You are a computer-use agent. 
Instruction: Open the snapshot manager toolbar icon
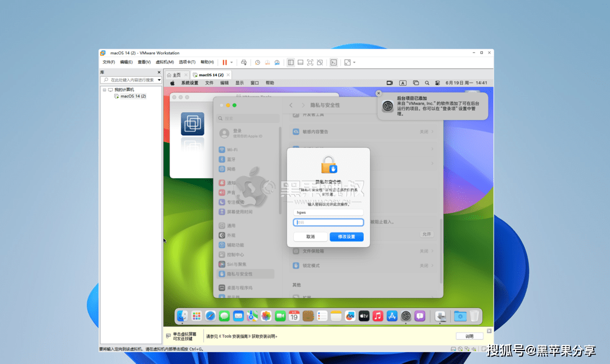277,62
